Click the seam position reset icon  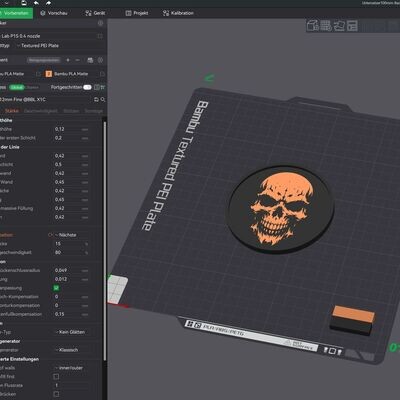pos(50,235)
